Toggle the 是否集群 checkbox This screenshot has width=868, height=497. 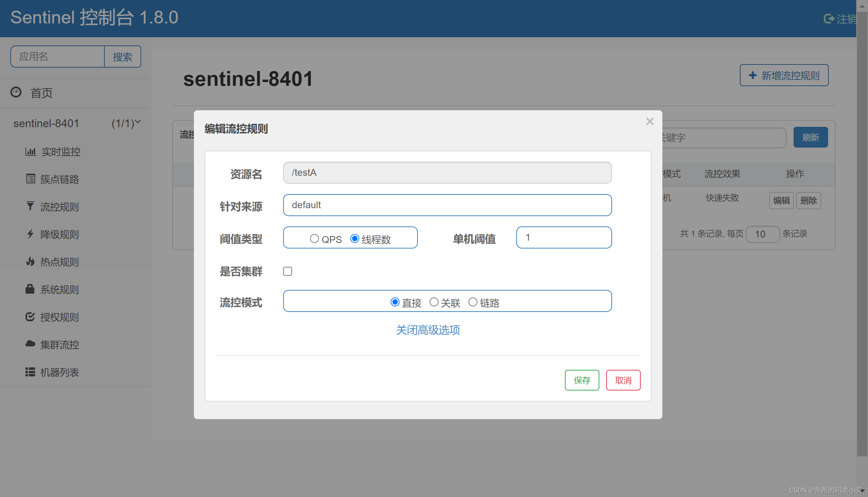coord(287,271)
